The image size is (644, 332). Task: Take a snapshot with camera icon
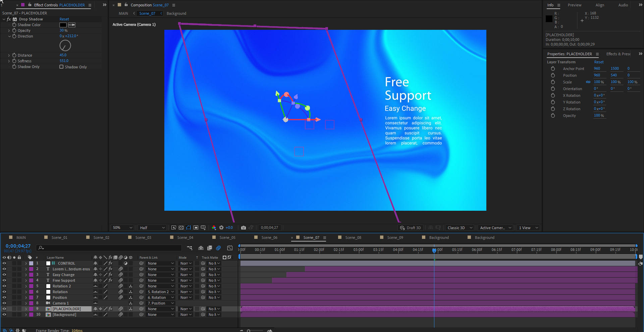click(244, 228)
